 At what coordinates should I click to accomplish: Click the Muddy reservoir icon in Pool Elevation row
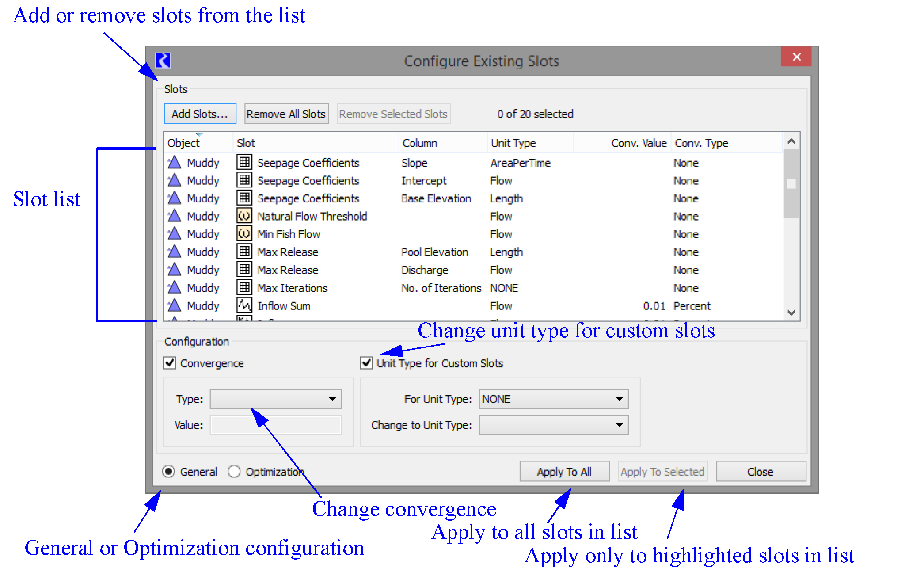(x=175, y=252)
